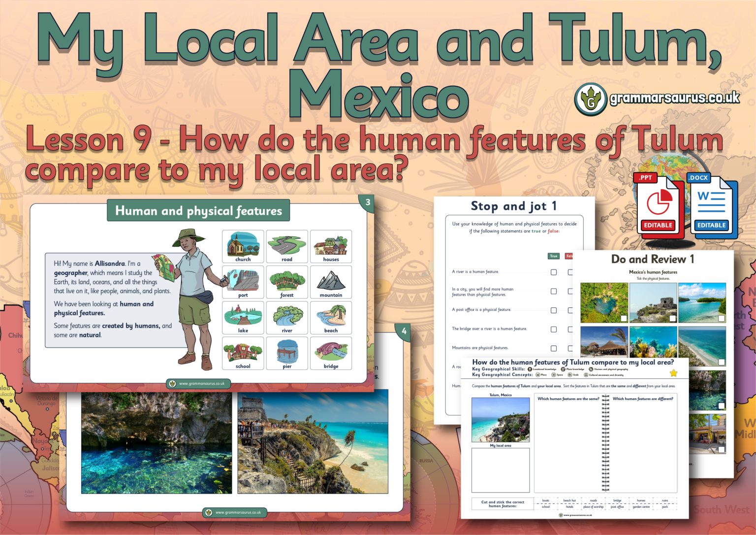The width and height of the screenshot is (756, 535).
Task: Select the church human feature icon
Action: pos(242,246)
